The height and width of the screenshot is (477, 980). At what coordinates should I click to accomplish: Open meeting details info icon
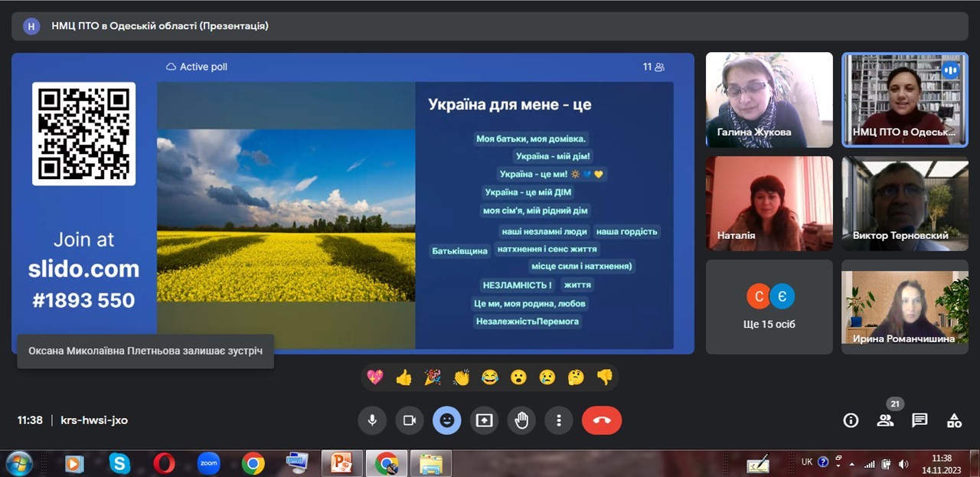point(851,420)
